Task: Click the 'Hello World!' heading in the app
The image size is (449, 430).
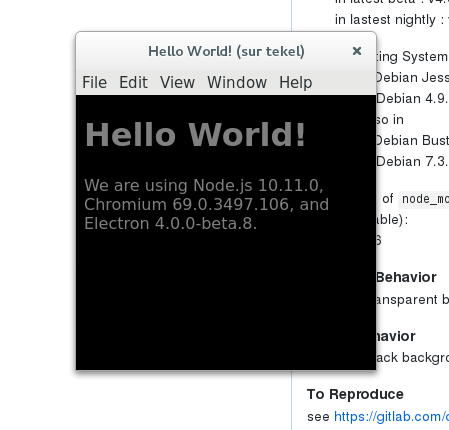Action: click(195, 135)
